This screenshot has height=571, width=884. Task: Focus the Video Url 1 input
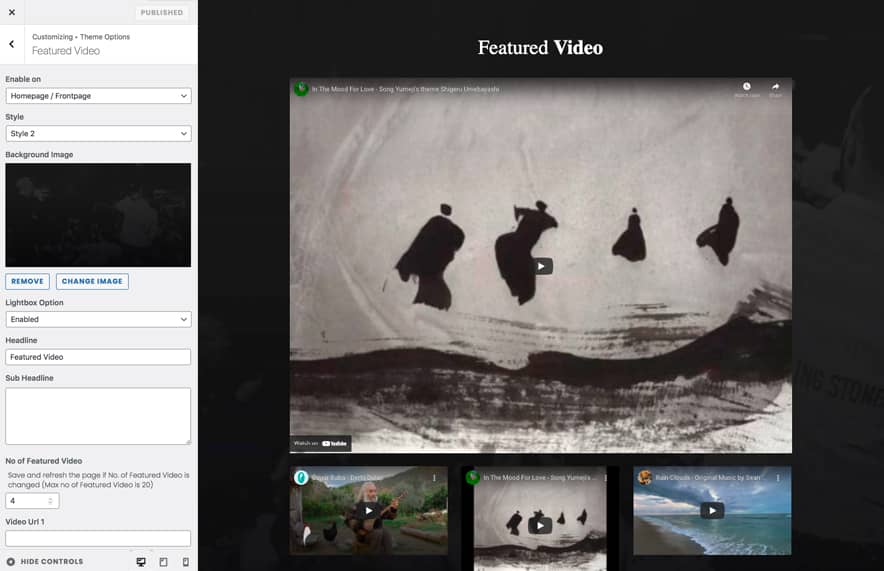(98, 538)
